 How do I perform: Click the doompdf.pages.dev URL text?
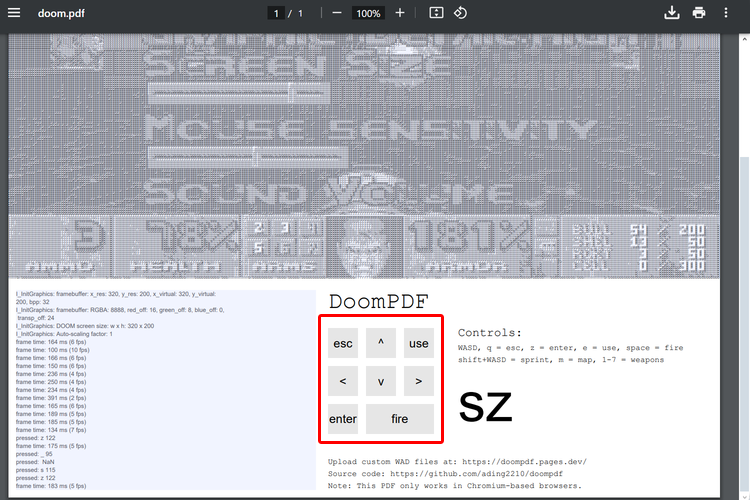(524, 462)
